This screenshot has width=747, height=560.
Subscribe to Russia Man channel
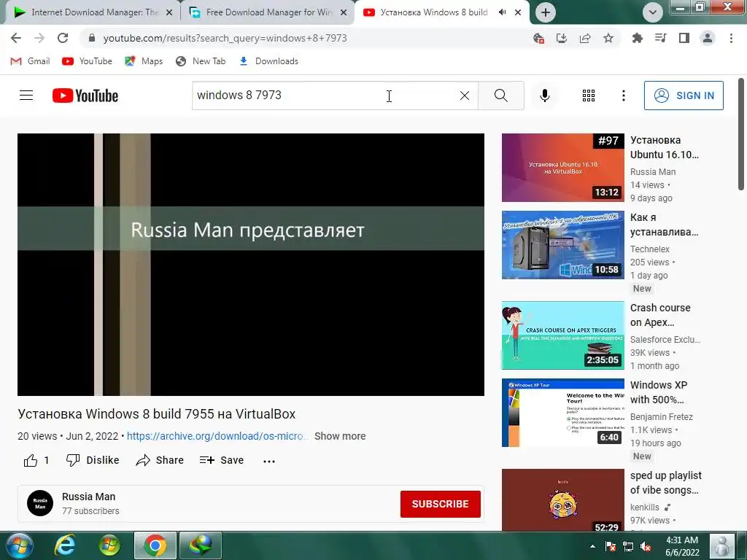click(x=440, y=504)
